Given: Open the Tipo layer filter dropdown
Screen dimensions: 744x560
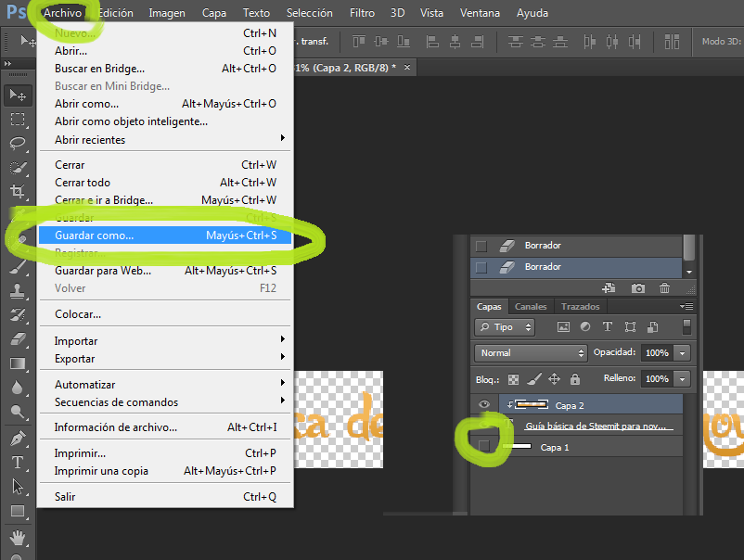Looking at the screenshot, I should click(x=505, y=327).
